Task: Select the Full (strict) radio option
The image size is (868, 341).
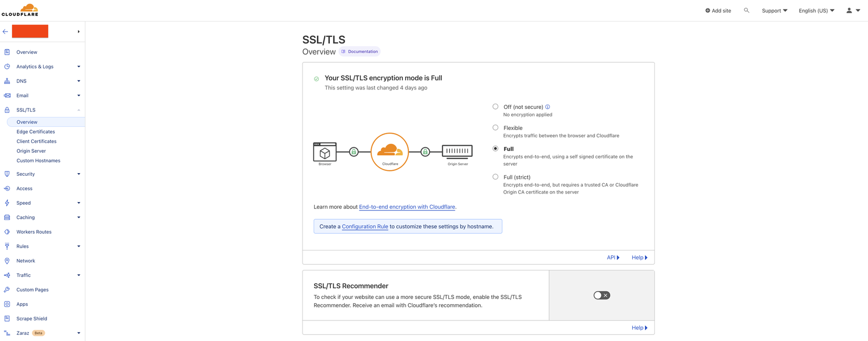Action: tap(495, 177)
